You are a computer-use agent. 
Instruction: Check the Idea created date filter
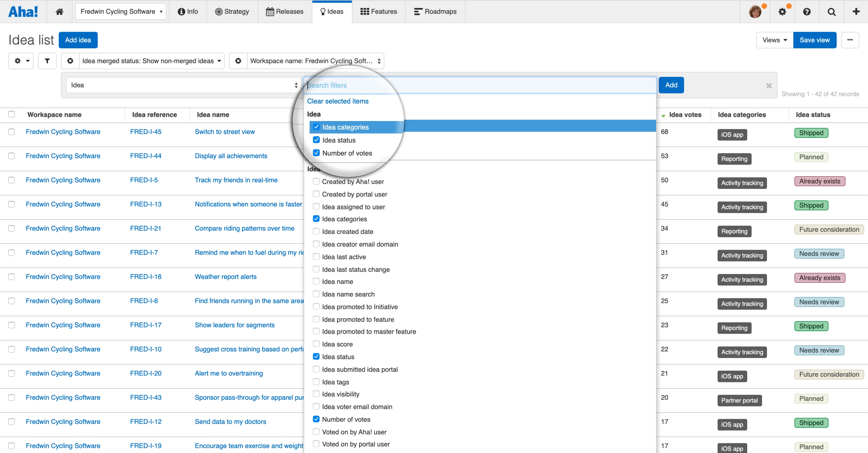tap(316, 231)
